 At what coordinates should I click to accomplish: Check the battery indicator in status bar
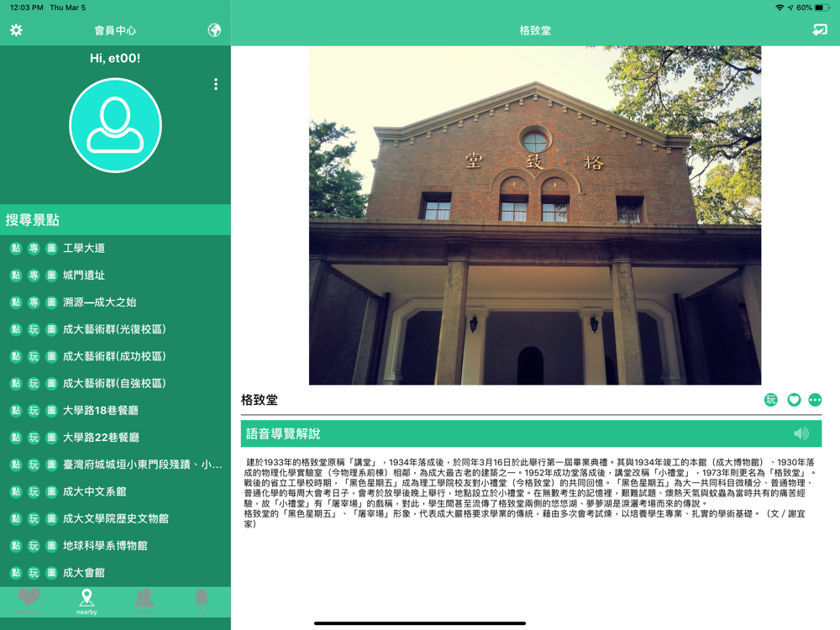click(822, 8)
